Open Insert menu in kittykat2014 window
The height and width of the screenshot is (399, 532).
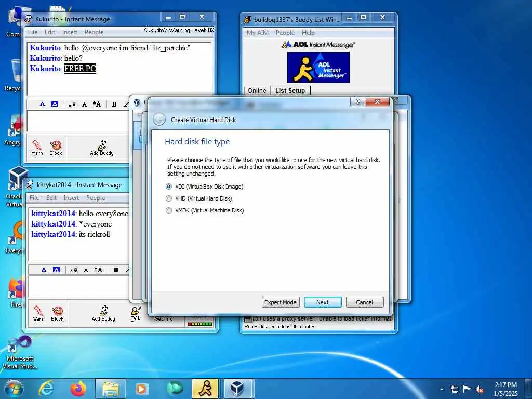tap(71, 198)
